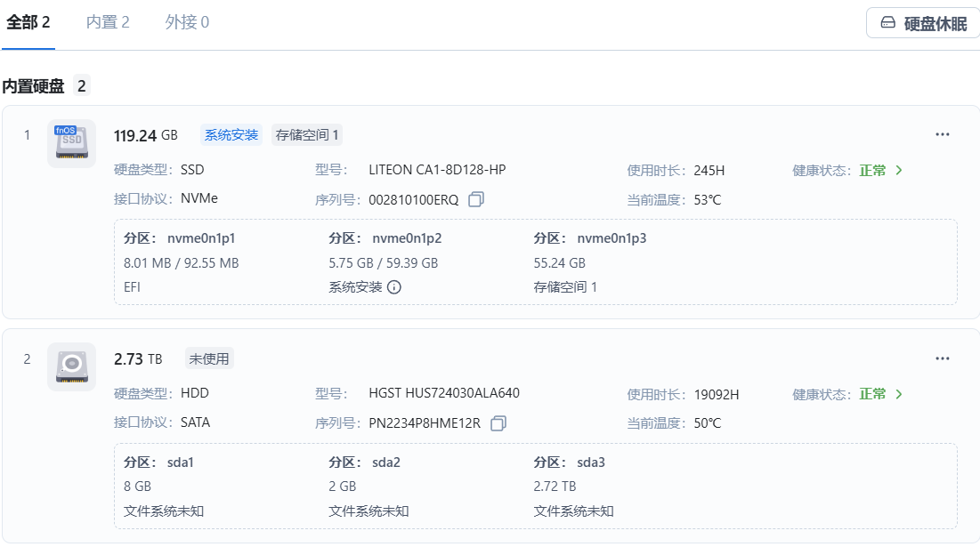Expand health status chevron for SSD disk

click(x=899, y=170)
